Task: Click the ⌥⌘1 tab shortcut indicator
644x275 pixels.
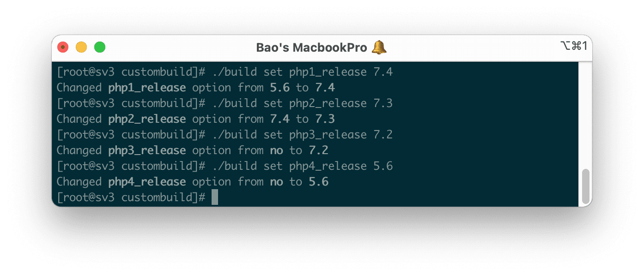Action: point(573,46)
